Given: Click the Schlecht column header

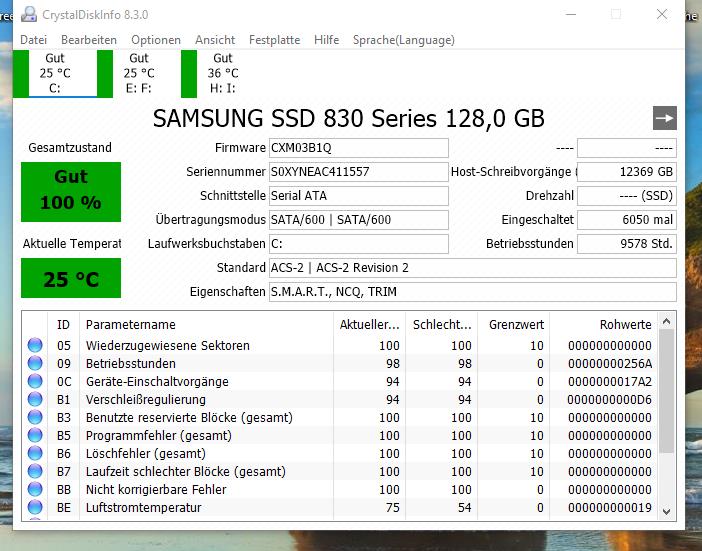Looking at the screenshot, I should pyautogui.click(x=441, y=325).
